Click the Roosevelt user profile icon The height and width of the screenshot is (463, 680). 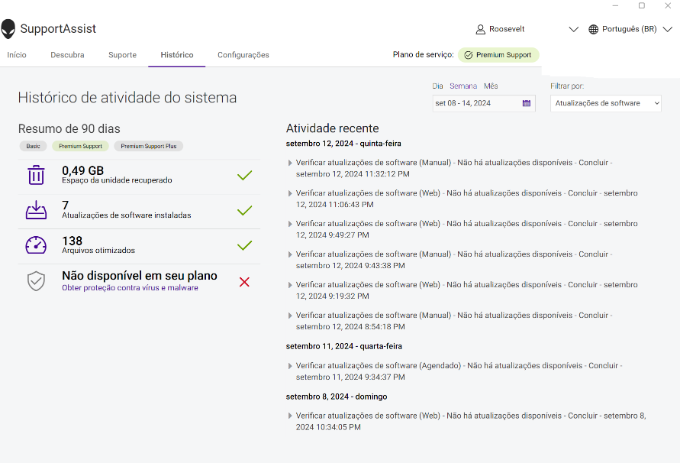click(480, 29)
